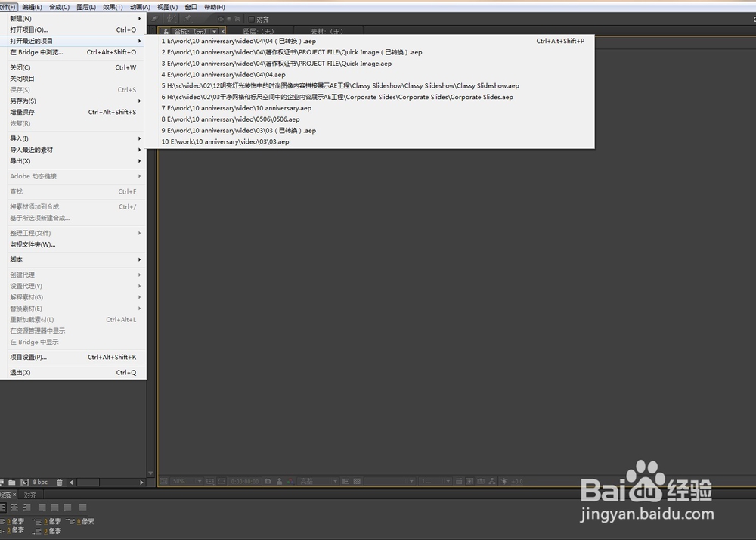Switch to the 对齐 panel tab
756x540 pixels.
point(30,495)
